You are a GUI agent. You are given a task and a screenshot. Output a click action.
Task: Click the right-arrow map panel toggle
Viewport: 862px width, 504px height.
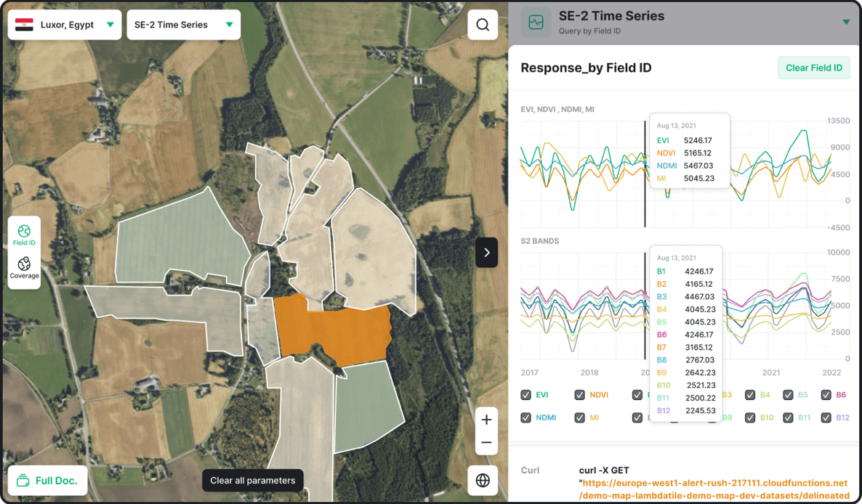click(486, 252)
